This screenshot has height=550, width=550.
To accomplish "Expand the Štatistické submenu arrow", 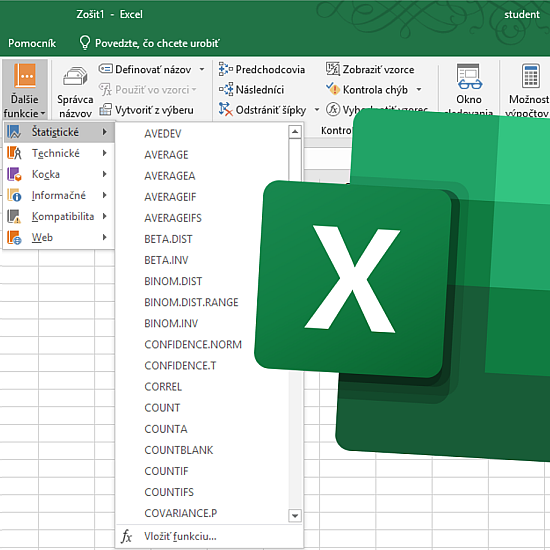I will click(105, 132).
